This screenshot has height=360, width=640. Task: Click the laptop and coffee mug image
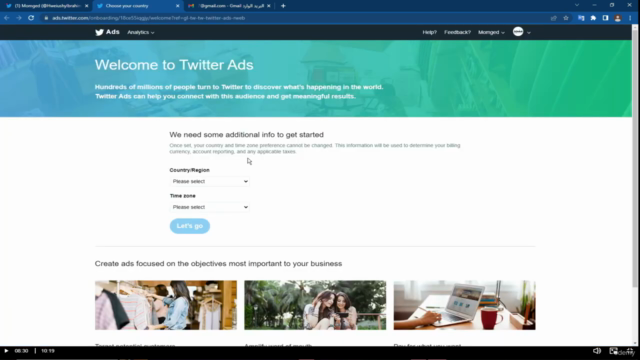tap(464, 305)
